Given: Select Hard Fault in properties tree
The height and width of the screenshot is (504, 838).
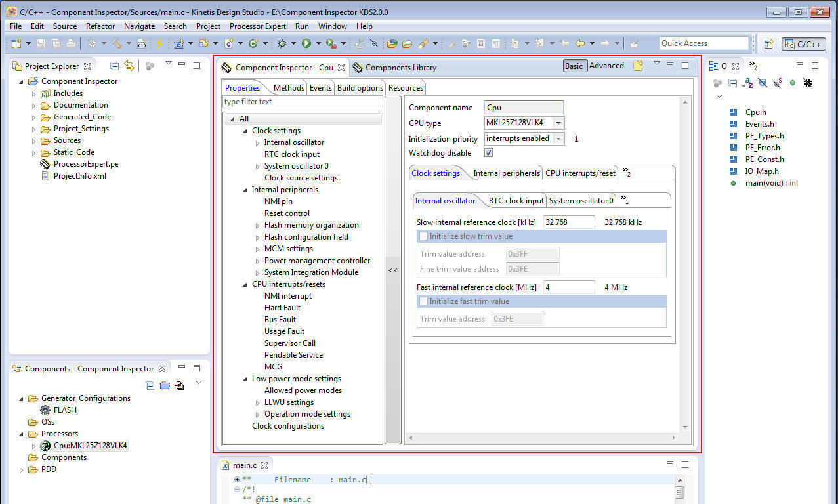Looking at the screenshot, I should pyautogui.click(x=282, y=308).
